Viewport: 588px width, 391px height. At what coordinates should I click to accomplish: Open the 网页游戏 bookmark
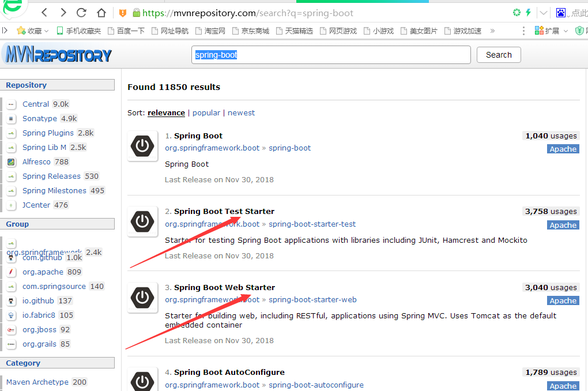[338, 31]
